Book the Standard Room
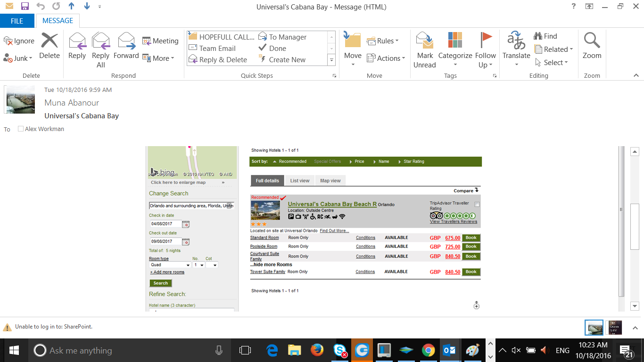This screenshot has height=362, width=644. point(471,238)
